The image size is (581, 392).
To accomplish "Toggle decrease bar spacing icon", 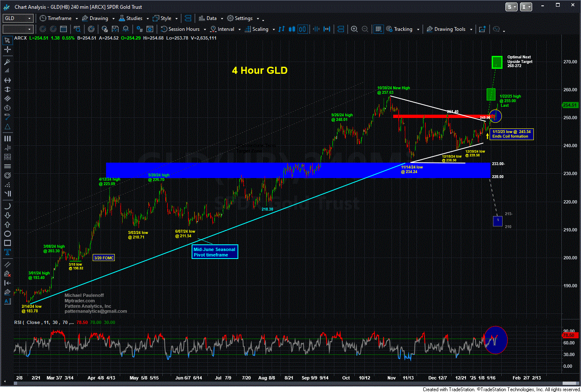I will (316, 29).
